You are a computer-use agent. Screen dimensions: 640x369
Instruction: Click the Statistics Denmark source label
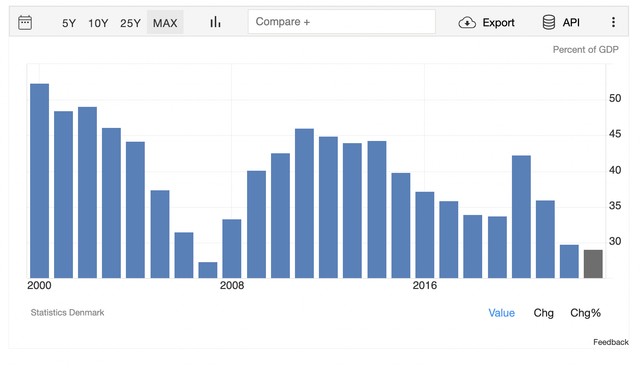pyautogui.click(x=67, y=313)
